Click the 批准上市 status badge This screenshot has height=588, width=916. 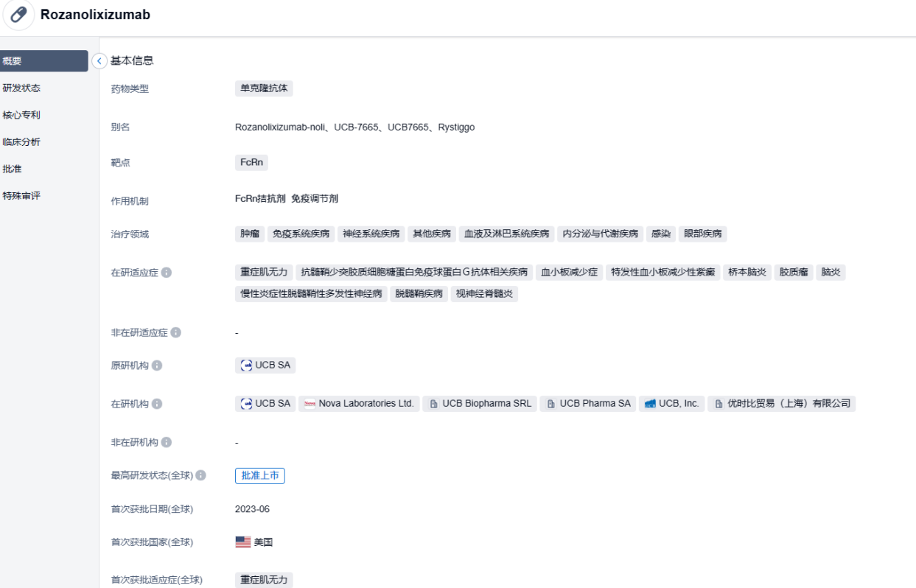click(x=259, y=476)
